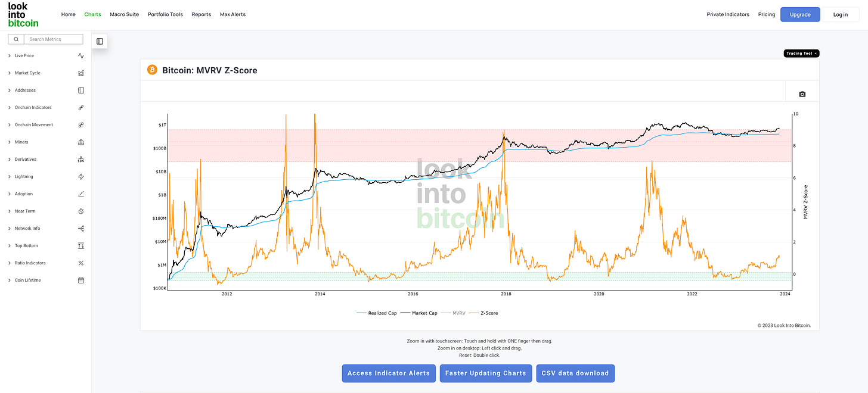This screenshot has height=393, width=868.
Task: Open the Reports menu item
Action: (201, 14)
